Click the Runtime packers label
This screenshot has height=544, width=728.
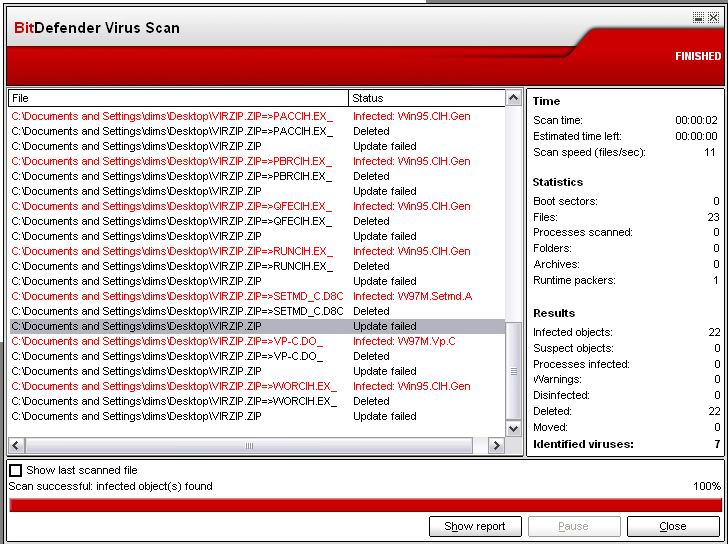574,280
